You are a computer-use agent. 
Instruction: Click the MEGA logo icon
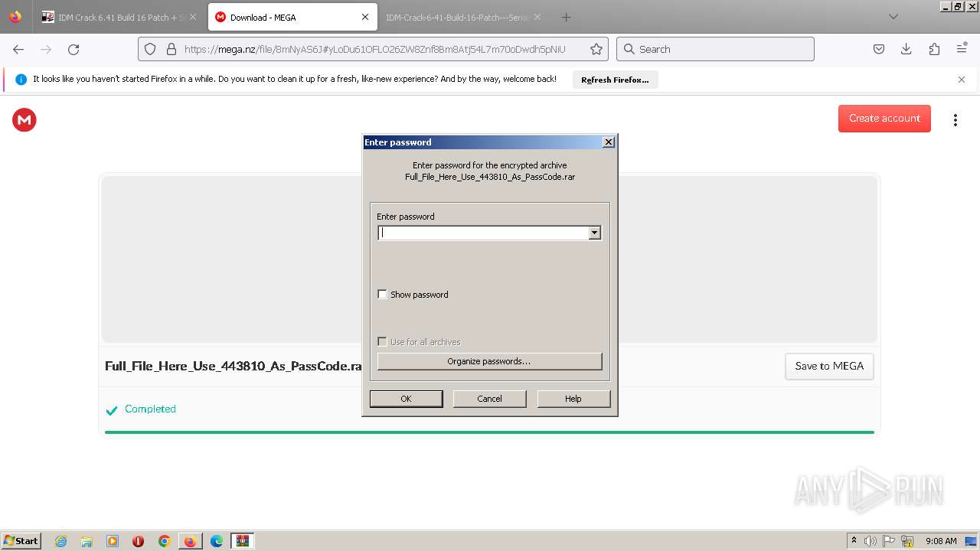[x=24, y=119]
